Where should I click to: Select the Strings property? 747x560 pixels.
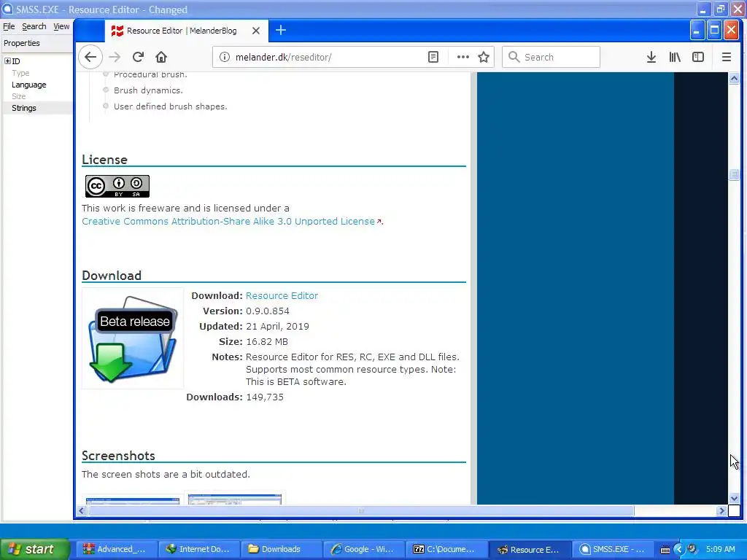click(24, 108)
